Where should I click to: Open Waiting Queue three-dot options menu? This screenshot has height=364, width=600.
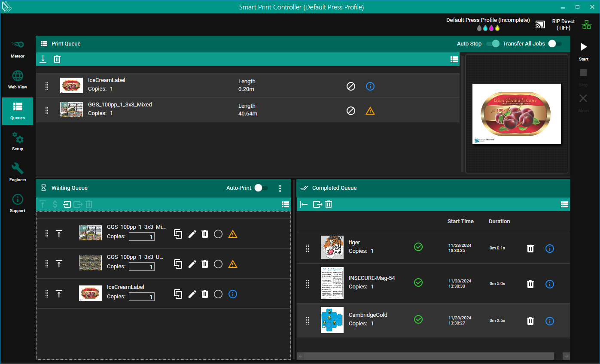pyautogui.click(x=280, y=188)
